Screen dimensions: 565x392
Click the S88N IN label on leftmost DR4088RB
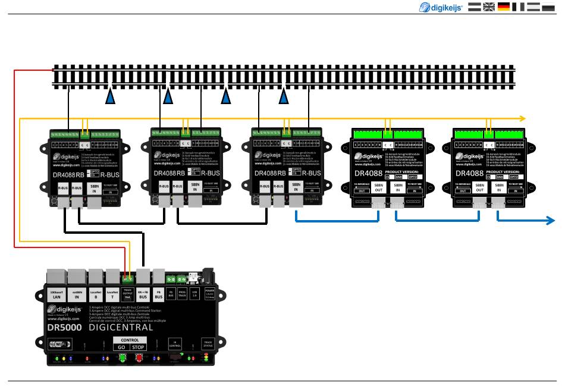pos(95,189)
